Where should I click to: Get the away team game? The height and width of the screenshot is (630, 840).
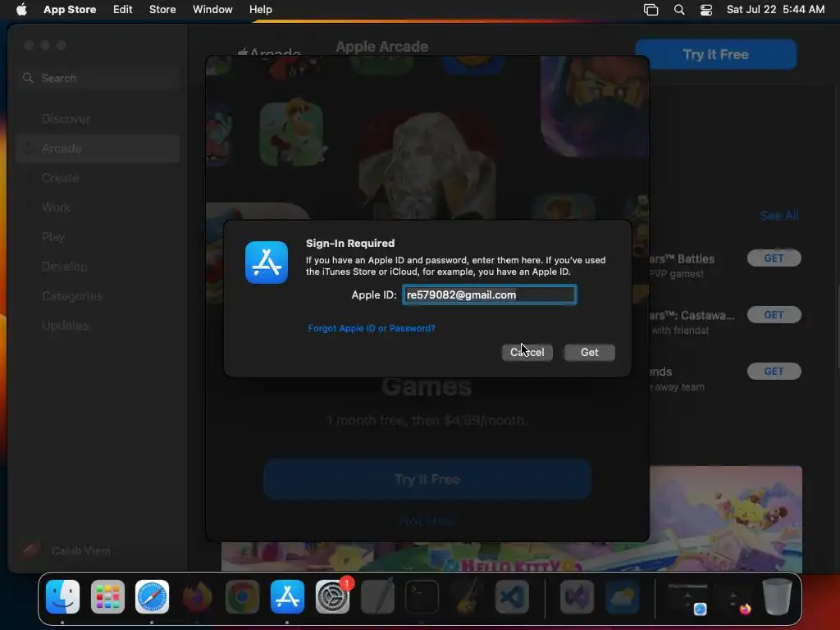[x=774, y=372]
